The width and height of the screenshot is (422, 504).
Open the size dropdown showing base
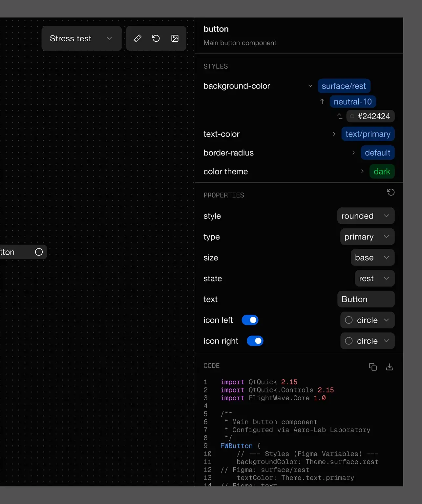click(372, 258)
